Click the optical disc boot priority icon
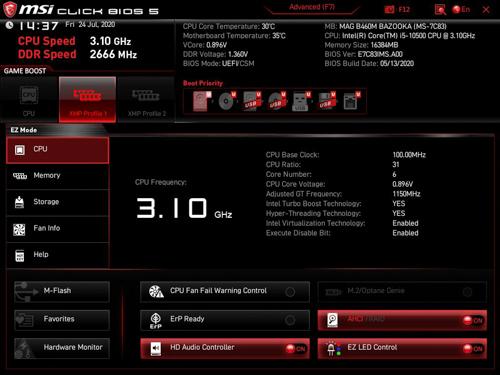 [x=227, y=101]
